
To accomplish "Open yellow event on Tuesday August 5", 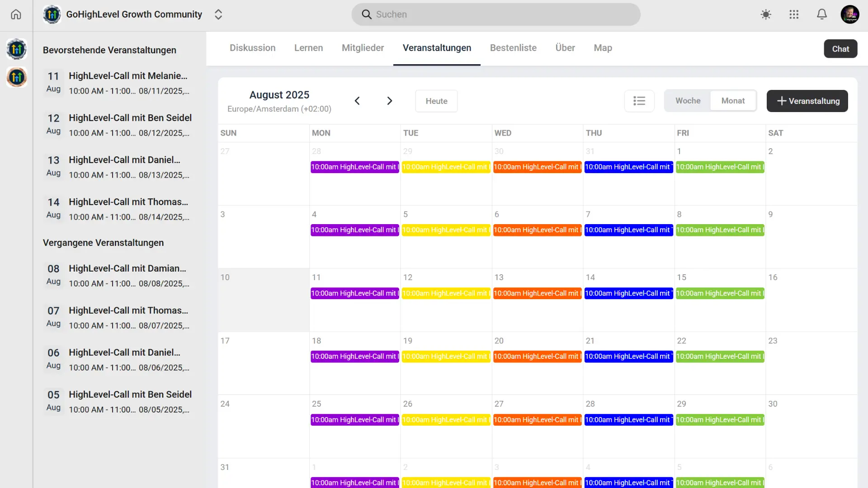I will pos(446,230).
